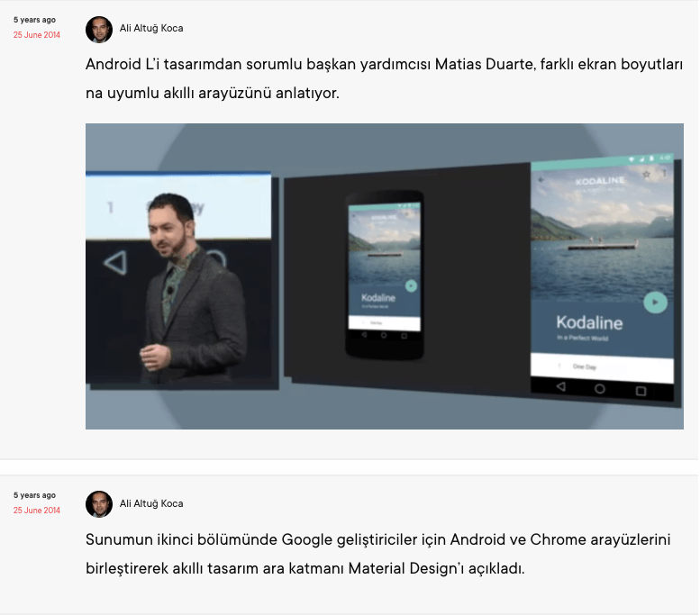700x615 pixels.
Task: Click the Material Design post text paragraph
Action: pyautogui.click(x=378, y=554)
